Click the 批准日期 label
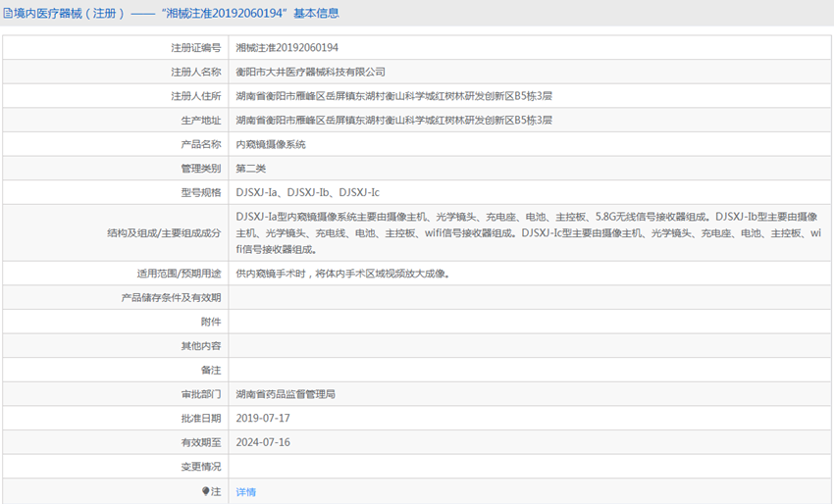The image size is (834, 504). 201,419
